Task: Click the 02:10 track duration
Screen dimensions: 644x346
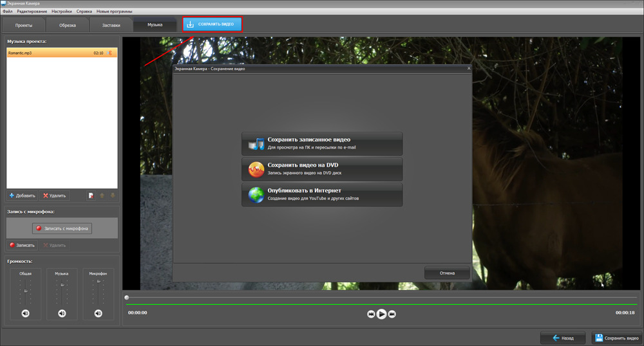Action: [98, 53]
